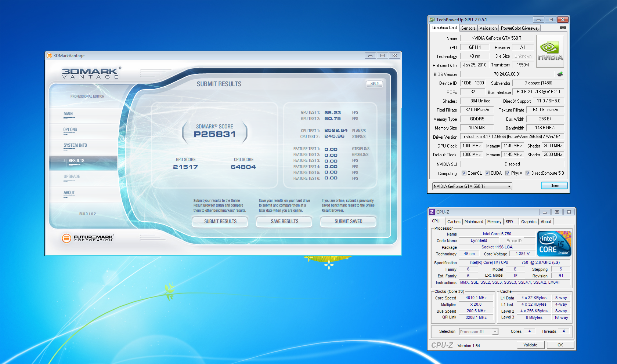Switch to the SPD tab in CPU-Z
This screenshot has height=364, width=617.
point(509,222)
